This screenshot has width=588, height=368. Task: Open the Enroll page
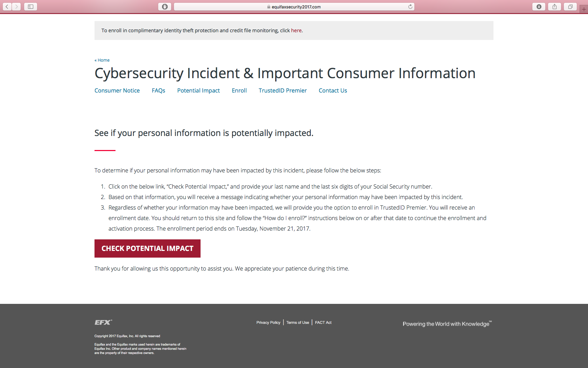pyautogui.click(x=239, y=90)
